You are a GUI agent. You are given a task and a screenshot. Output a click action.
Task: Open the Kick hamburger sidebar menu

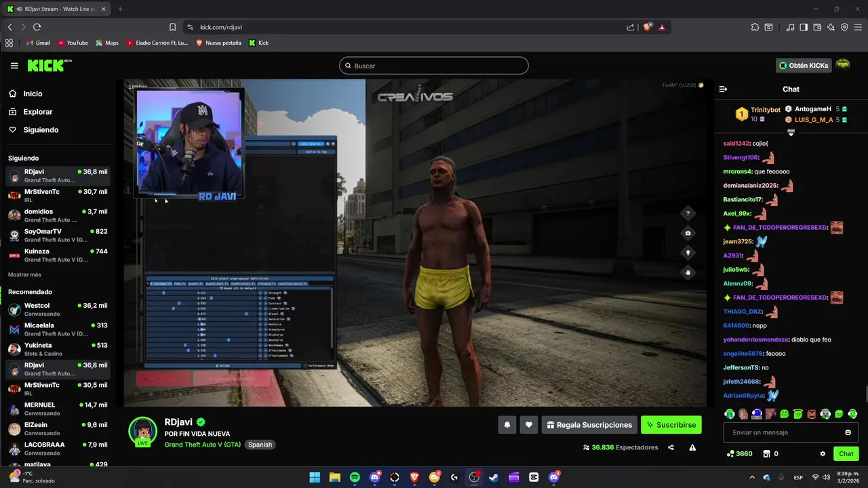(x=14, y=66)
